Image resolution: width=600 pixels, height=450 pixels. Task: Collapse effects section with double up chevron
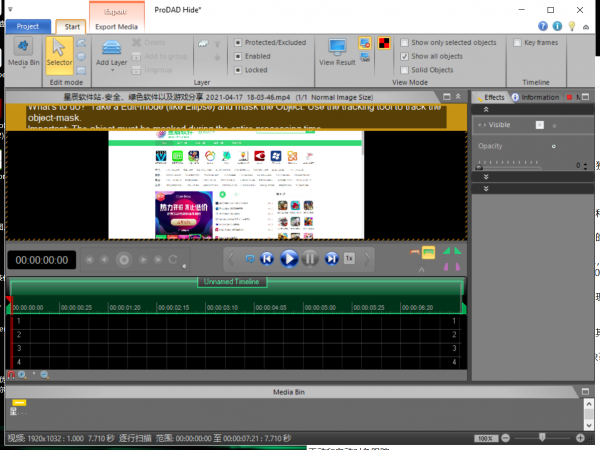click(x=486, y=109)
